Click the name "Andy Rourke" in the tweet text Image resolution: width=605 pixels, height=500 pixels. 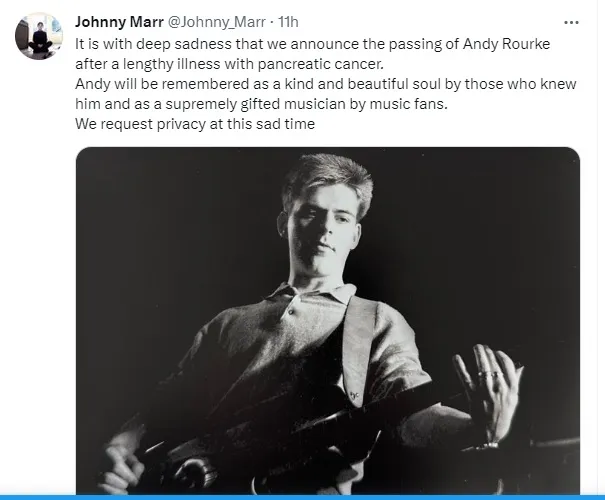508,44
